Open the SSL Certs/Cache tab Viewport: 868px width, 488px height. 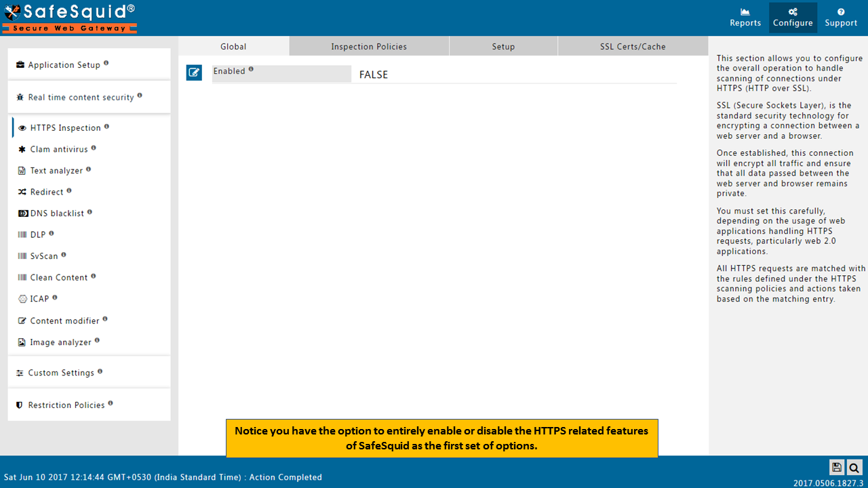[x=633, y=47]
